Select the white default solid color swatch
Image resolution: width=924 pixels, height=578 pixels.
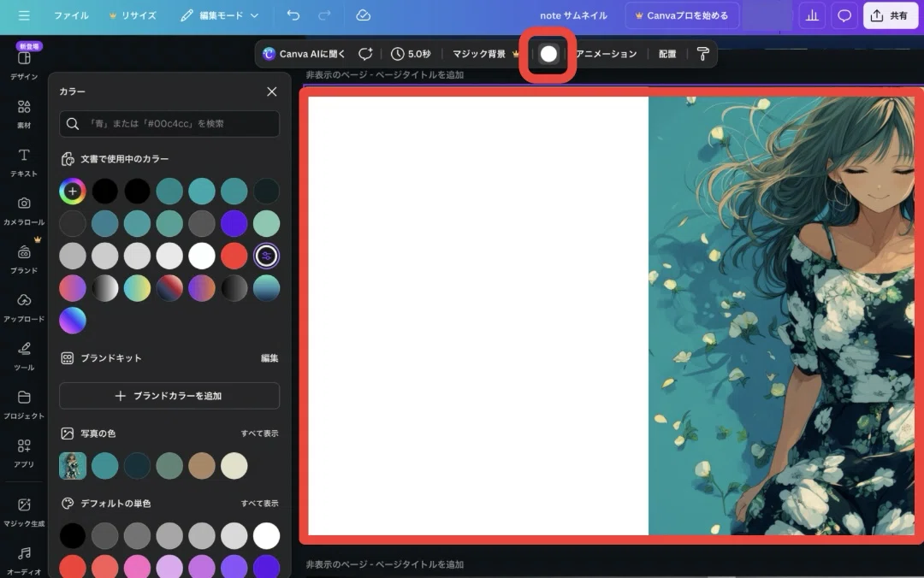[x=266, y=535]
